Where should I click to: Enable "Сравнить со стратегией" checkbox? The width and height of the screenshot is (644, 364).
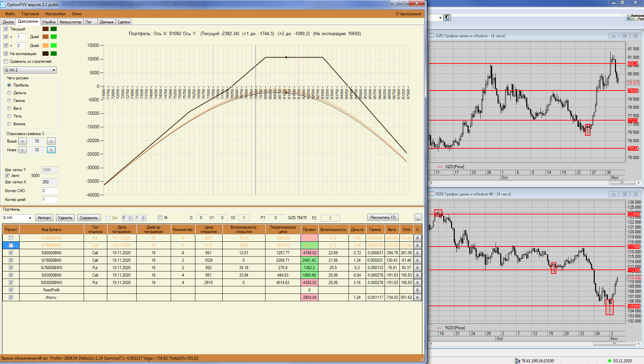(x=6, y=61)
